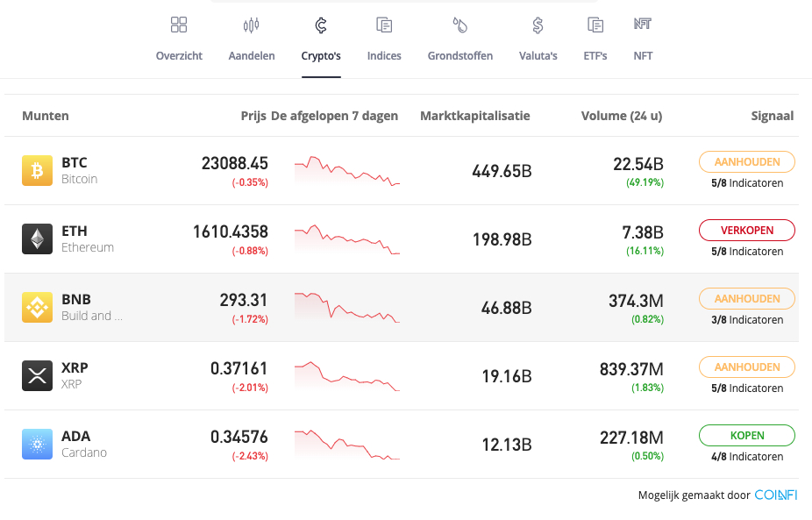Click the Cardano logo icon

point(38,444)
